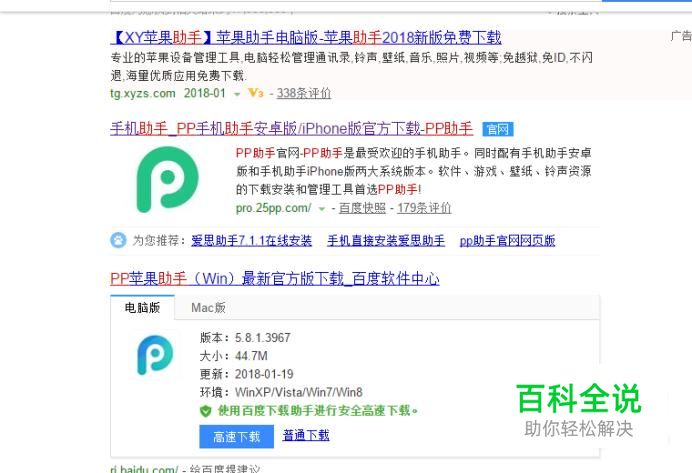Screen dimensions: 692x473
Task: Click the V3 credibility badge icon
Action: coord(256,93)
